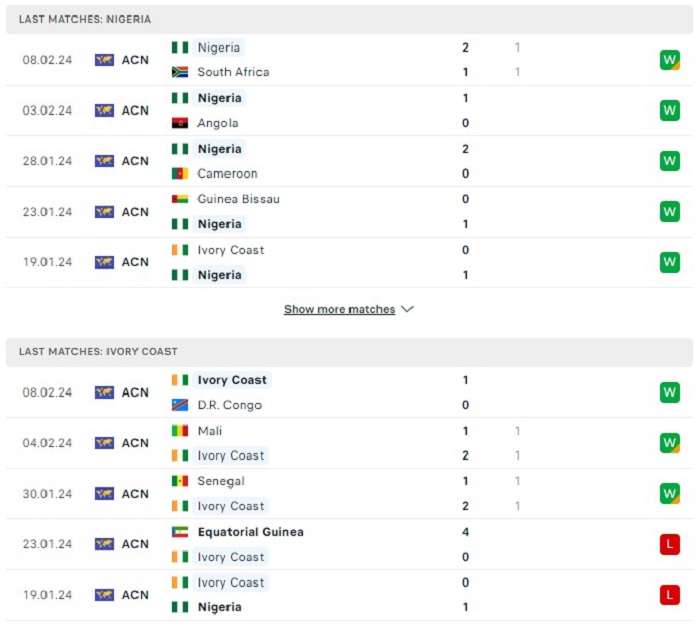
Task: Click the L badge for Equatorial Guinea match
Action: pyautogui.click(x=670, y=544)
